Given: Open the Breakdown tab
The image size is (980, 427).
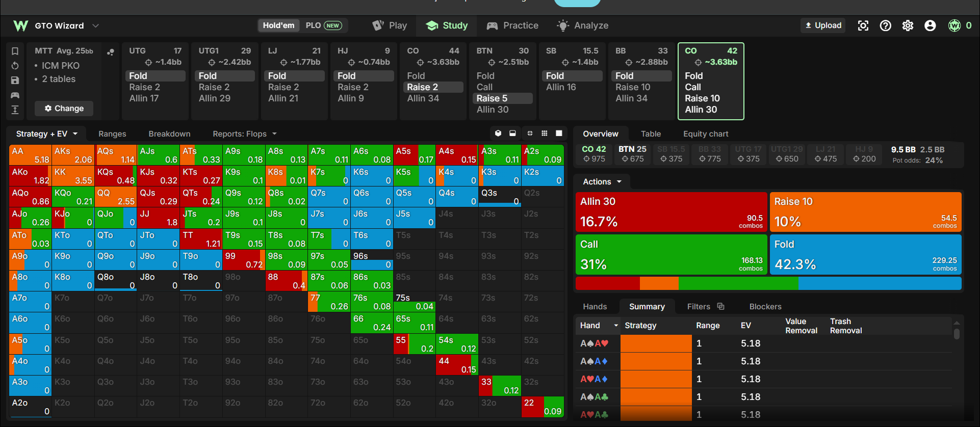Looking at the screenshot, I should 169,134.
